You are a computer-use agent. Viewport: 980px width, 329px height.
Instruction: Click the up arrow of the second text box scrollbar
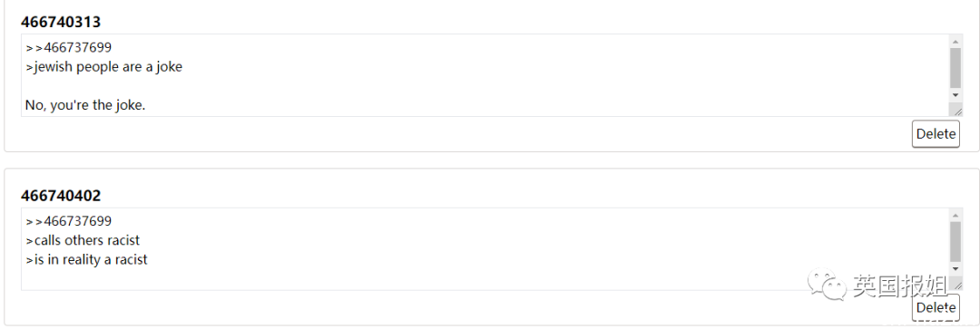pos(955,215)
